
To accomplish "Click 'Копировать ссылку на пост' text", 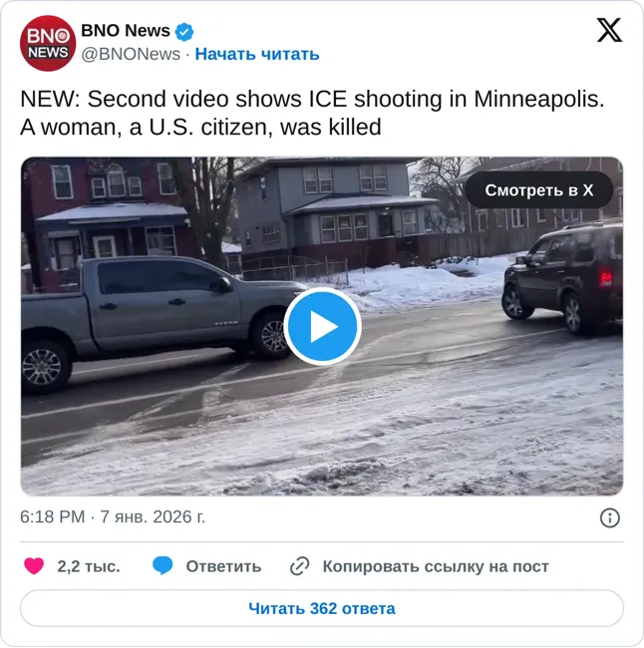I will pyautogui.click(x=436, y=566).
